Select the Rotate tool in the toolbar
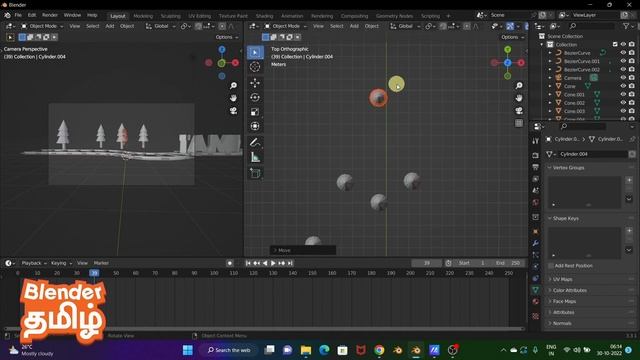Viewport: 640px width, 360px height. pyautogui.click(x=255, y=98)
